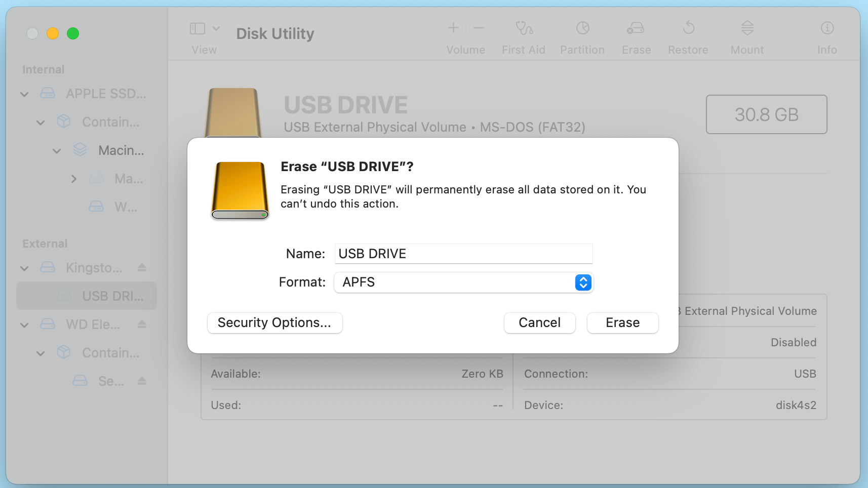
Task: Open the Format dropdown showing APFS
Action: [x=583, y=282]
